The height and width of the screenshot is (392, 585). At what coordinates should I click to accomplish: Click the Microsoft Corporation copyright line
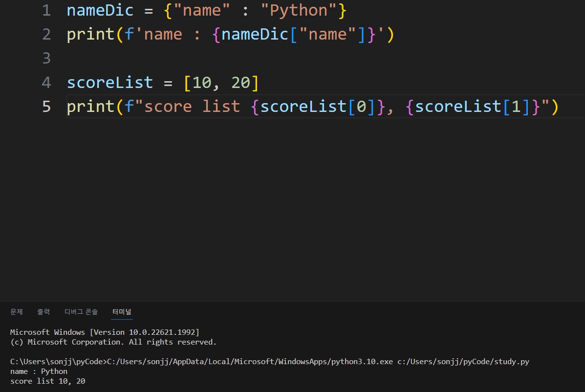coord(113,342)
